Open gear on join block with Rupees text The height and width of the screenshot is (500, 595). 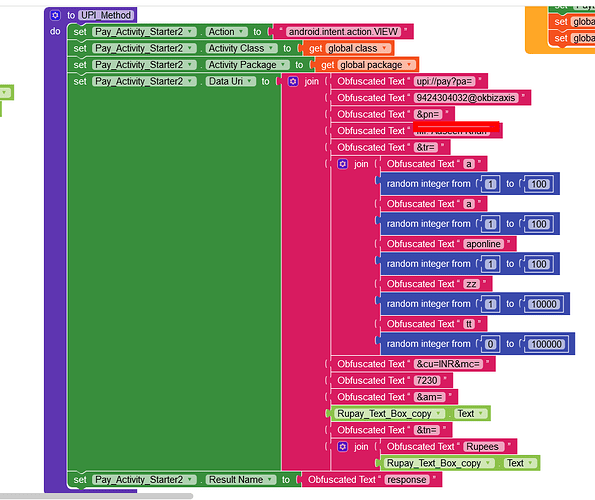click(343, 447)
